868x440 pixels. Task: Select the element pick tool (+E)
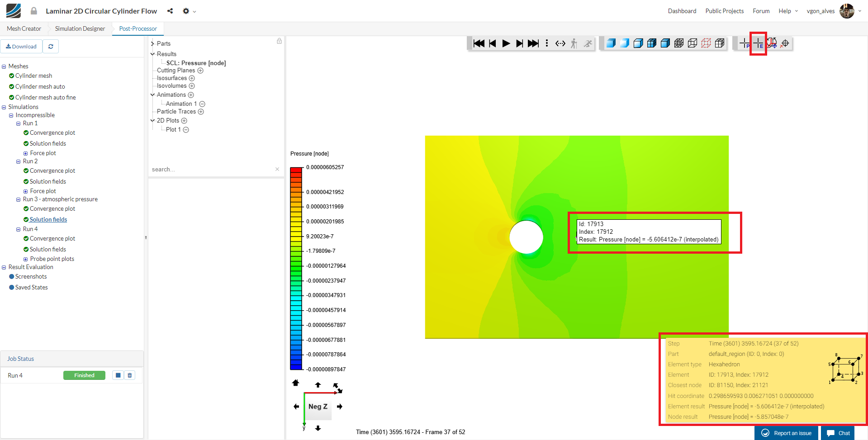pos(758,44)
